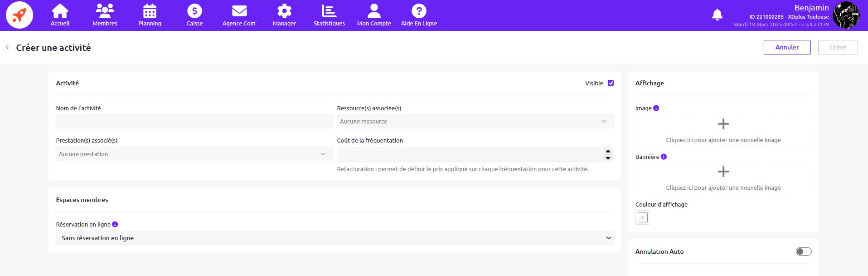Go to the Statistiques section
Screen dimensions: 868x276
(x=329, y=15)
